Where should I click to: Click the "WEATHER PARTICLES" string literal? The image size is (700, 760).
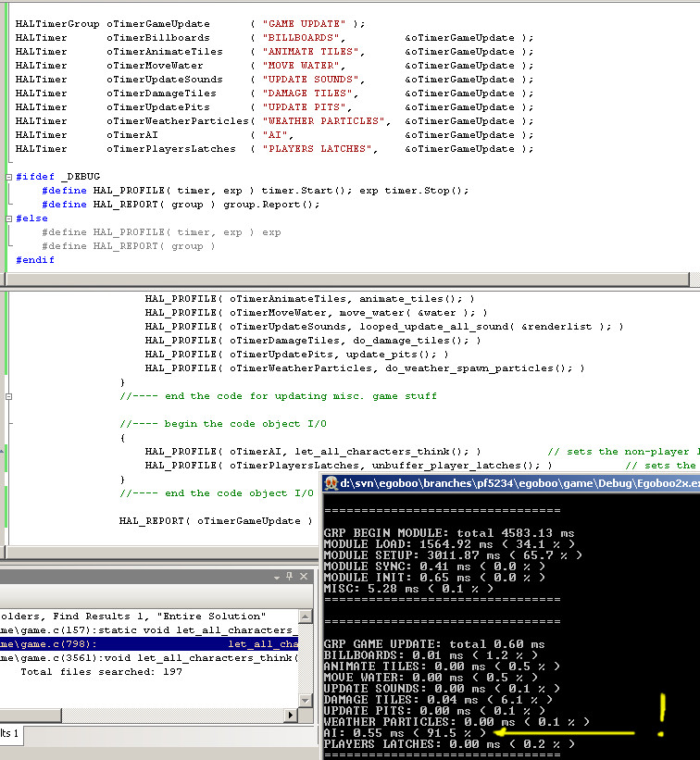point(326,121)
